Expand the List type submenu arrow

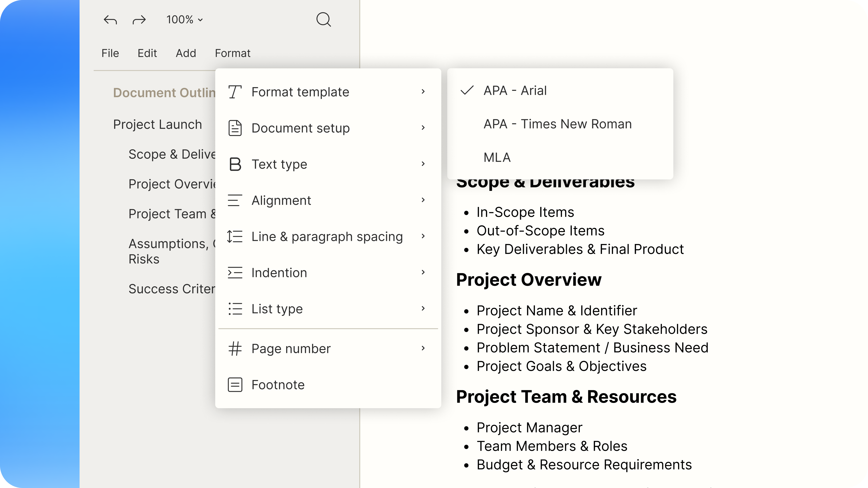point(423,308)
